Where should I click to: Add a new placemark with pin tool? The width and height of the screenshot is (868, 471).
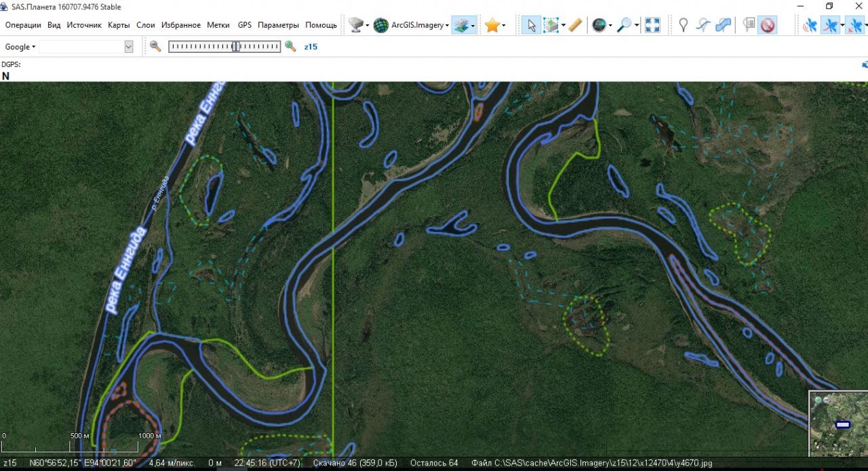point(684,25)
